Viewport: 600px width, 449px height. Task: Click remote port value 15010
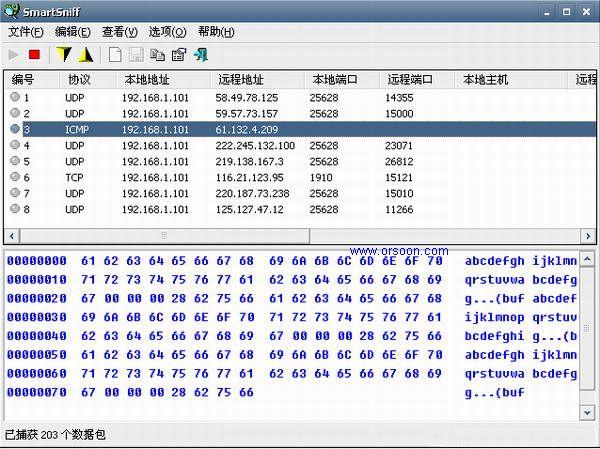tap(399, 193)
